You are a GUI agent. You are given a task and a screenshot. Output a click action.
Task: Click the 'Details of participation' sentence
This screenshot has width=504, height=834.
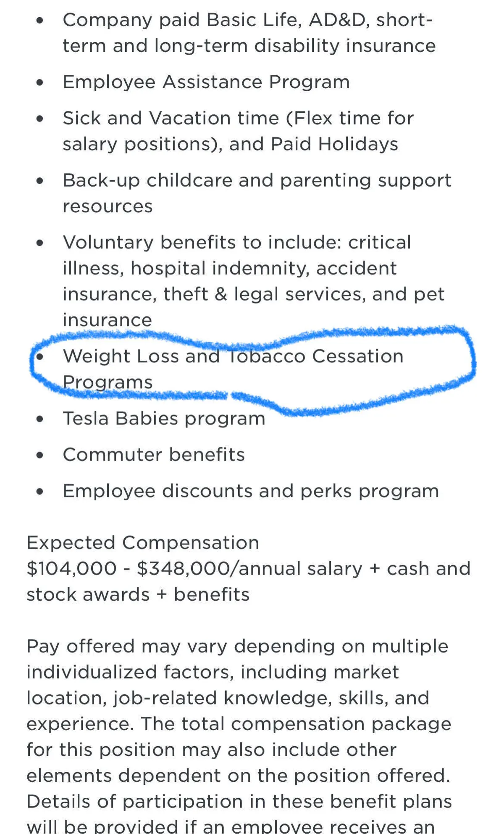pos(239,802)
